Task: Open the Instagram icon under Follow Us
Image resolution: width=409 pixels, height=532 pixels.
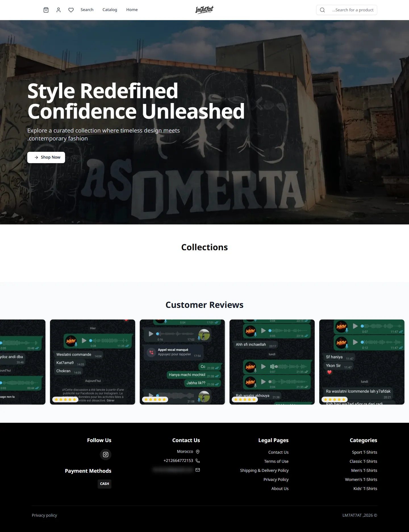Action: click(106, 455)
